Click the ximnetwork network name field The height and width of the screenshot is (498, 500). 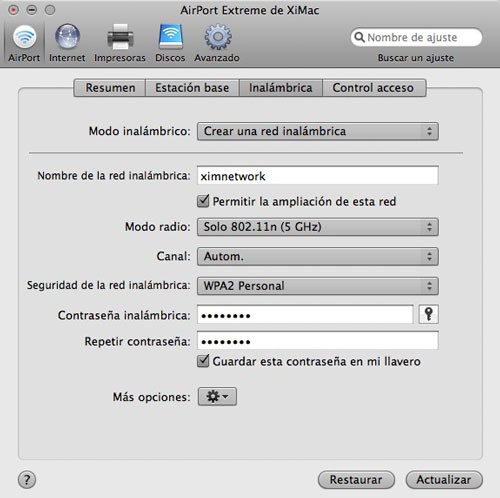[x=318, y=175]
